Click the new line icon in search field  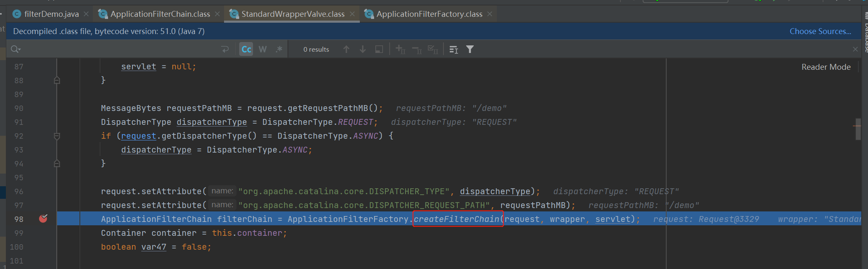(225, 50)
